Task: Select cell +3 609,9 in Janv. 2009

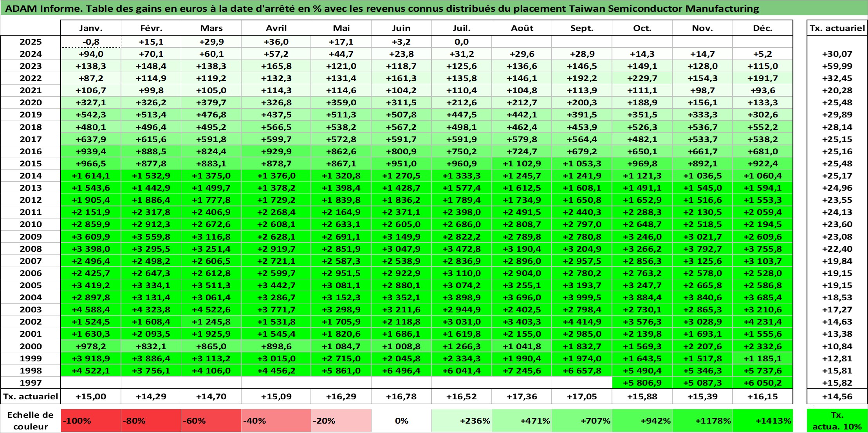Action: [x=91, y=236]
